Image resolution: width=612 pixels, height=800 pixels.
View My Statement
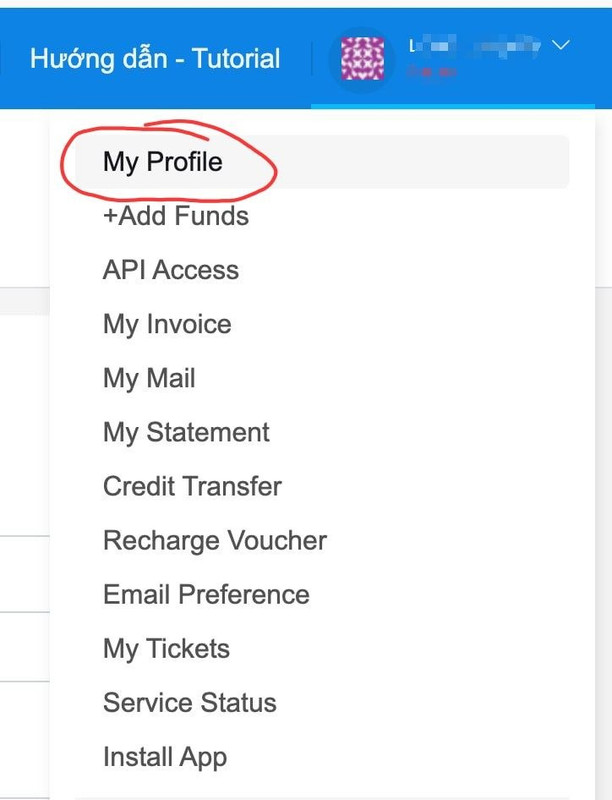[186, 432]
